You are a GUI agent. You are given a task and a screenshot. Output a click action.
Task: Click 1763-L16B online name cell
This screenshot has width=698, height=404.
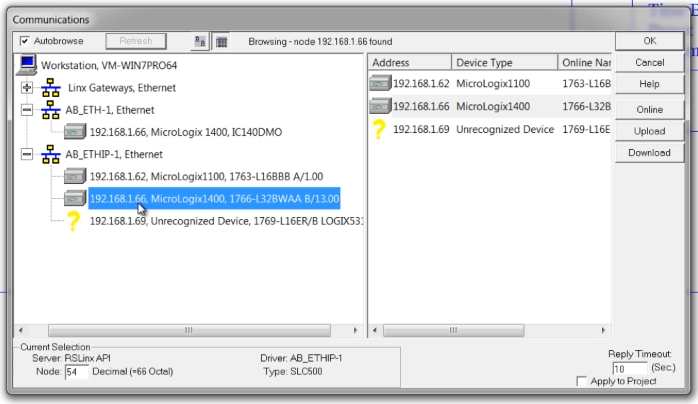click(x=586, y=84)
